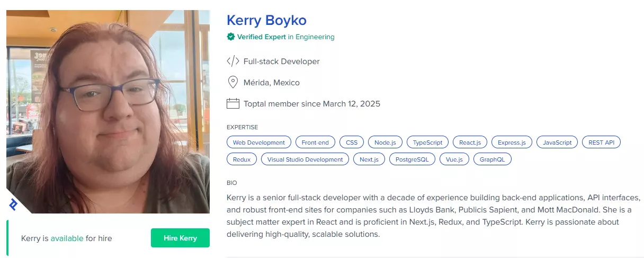
Task: Open the GraphQL expertise tag
Action: (x=492, y=159)
